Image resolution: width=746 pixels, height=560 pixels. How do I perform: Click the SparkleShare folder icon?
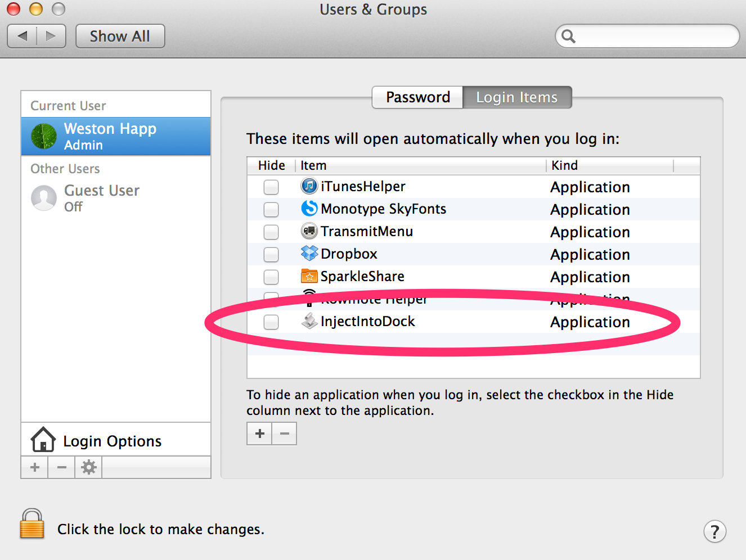309,276
